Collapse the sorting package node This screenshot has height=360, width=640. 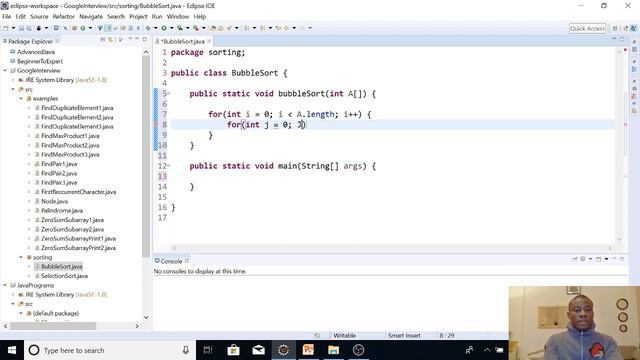pos(21,257)
